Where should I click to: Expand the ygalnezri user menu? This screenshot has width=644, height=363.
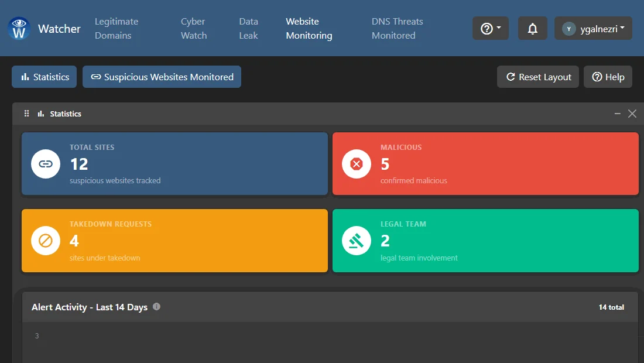point(593,28)
